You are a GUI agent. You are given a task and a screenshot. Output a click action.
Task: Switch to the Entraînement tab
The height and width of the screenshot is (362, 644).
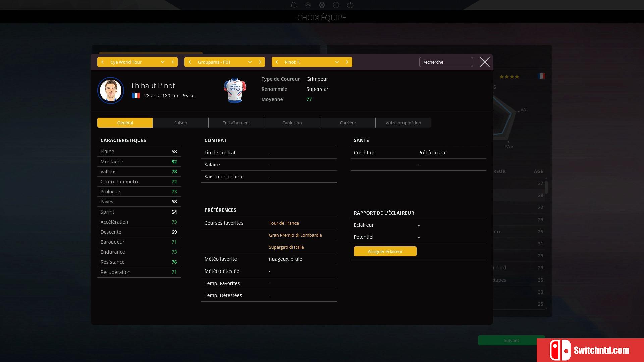click(236, 123)
